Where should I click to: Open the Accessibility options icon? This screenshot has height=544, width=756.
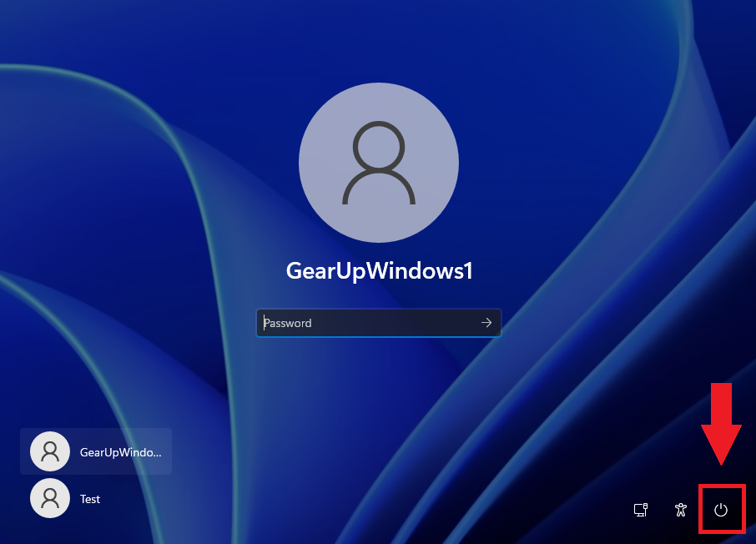681,510
